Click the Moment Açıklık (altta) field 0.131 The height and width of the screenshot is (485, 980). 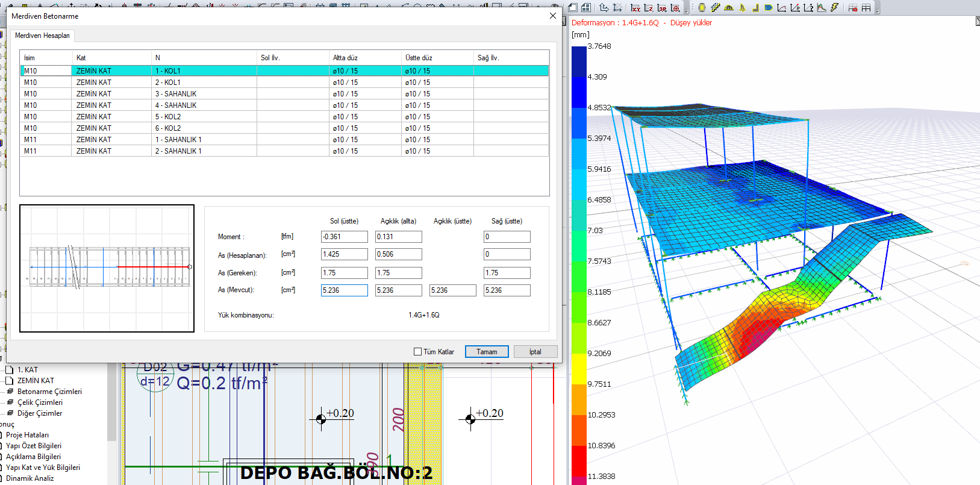coord(399,237)
